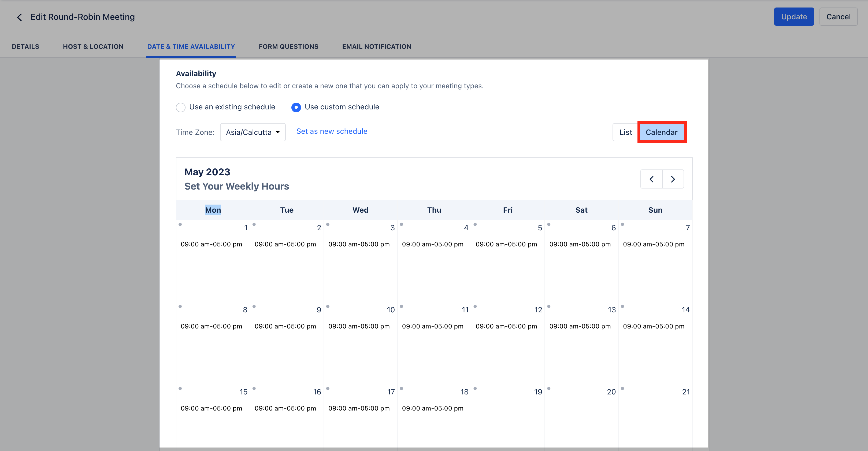Switch to Calendar view
Screen dimensions: 868x451
661,132
